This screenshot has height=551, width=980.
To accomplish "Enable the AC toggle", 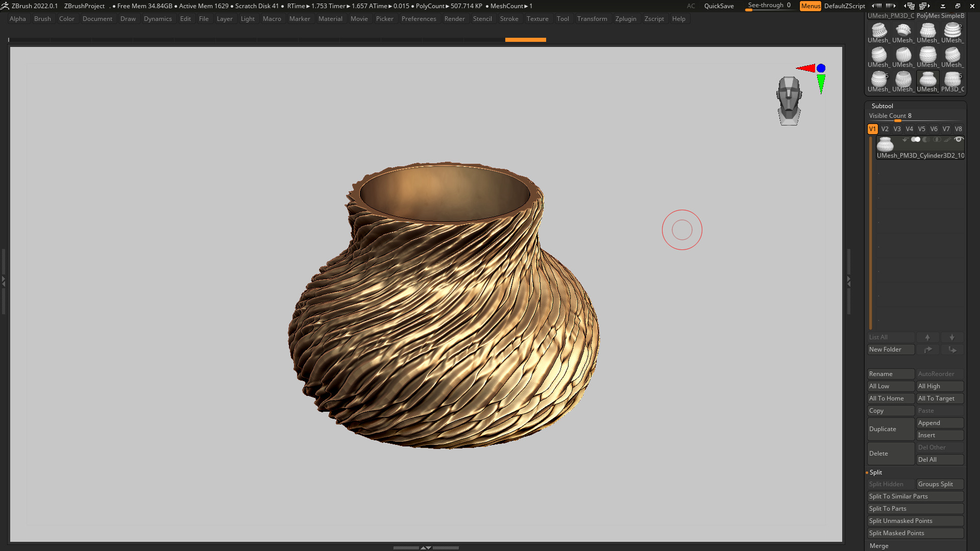I will pos(691,6).
